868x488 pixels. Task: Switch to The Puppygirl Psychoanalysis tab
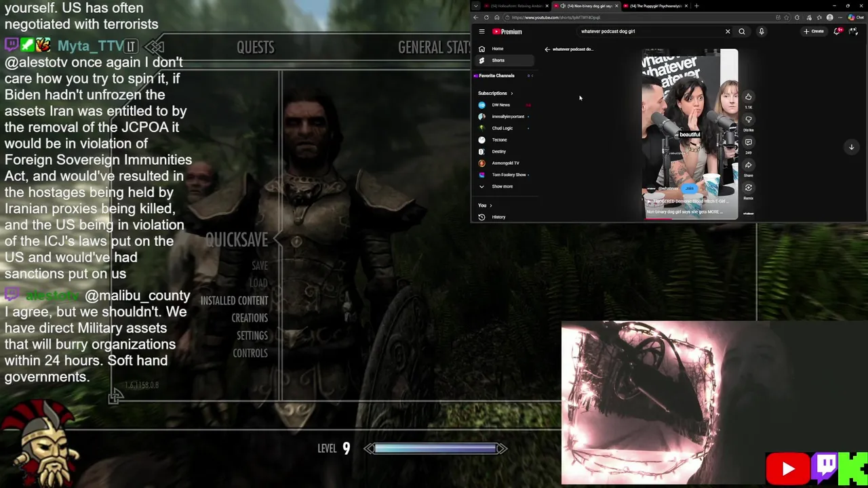coord(654,6)
